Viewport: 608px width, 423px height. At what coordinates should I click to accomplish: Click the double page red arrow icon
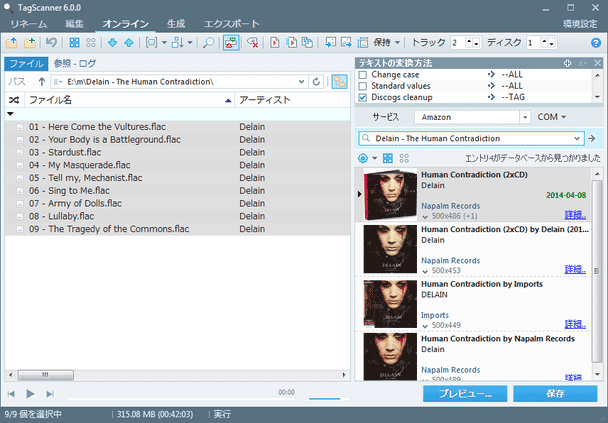(x=291, y=43)
